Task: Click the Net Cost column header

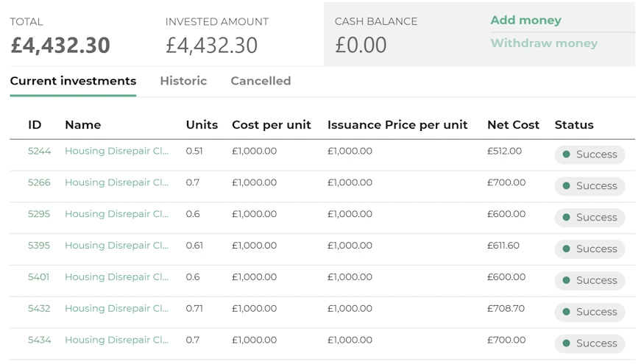Action: (x=513, y=125)
